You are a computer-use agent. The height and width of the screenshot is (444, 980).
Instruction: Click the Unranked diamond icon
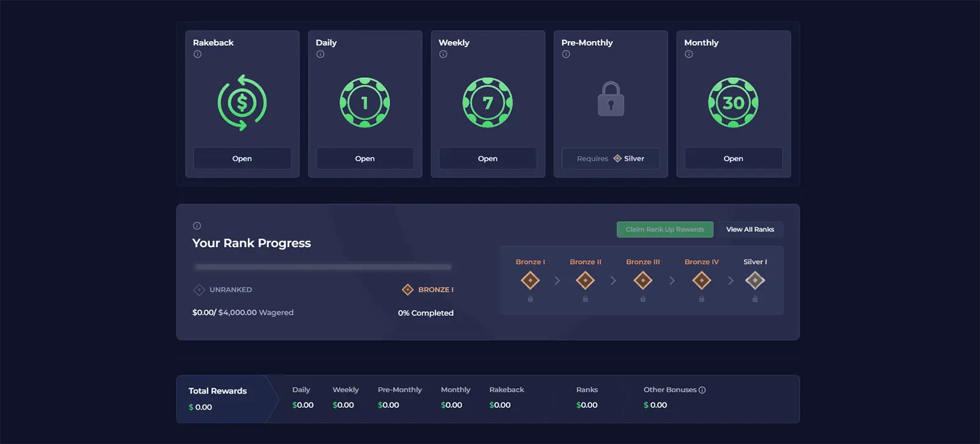(199, 290)
